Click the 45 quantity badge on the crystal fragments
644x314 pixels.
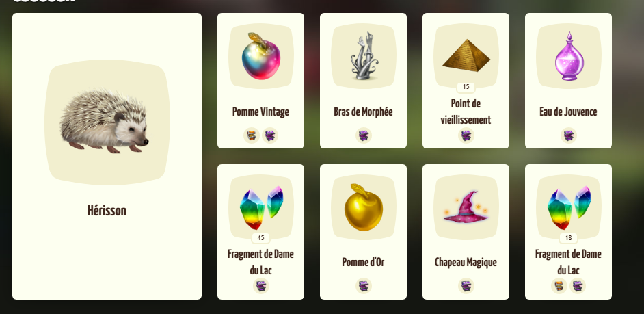point(260,238)
